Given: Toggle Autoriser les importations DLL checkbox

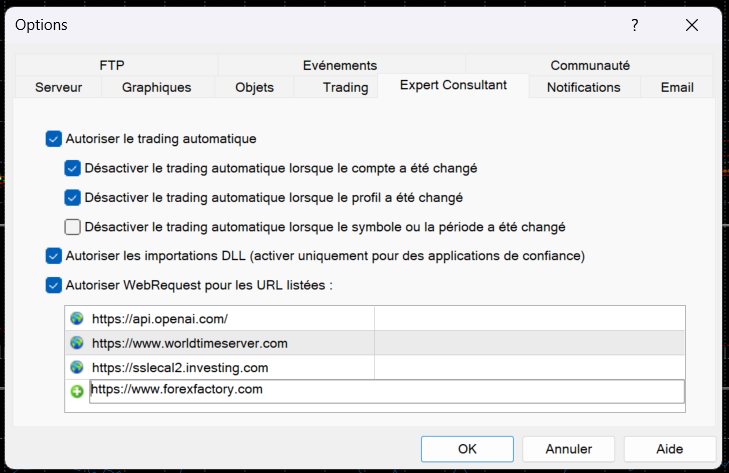Looking at the screenshot, I should pyautogui.click(x=53, y=256).
